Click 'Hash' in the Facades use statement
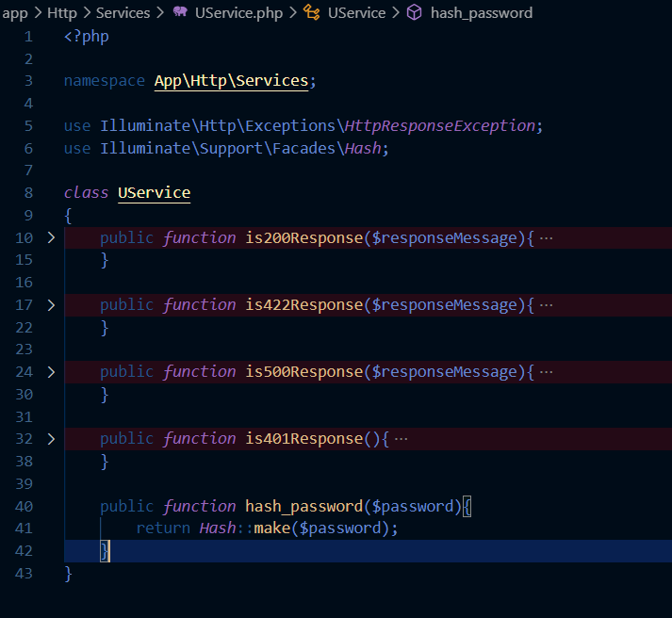The image size is (672, 618). click(363, 148)
